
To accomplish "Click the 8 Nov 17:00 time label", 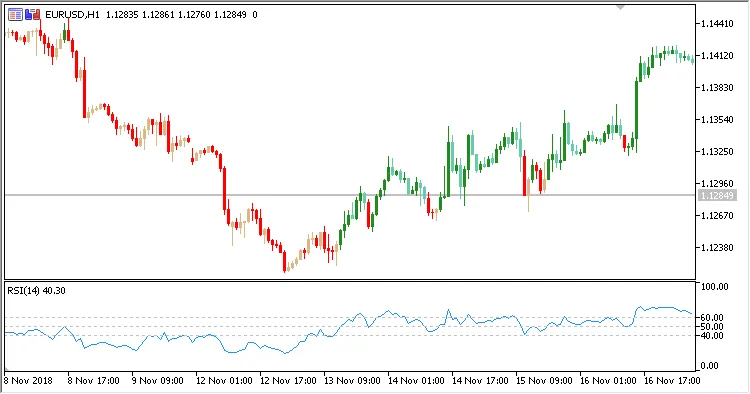I will [x=93, y=381].
